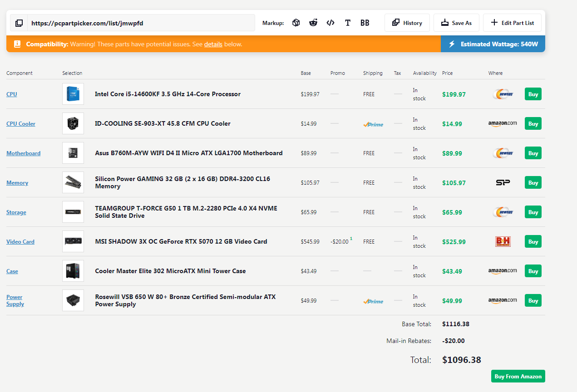Click the Estimated Wattage lightning icon
The width and height of the screenshot is (577, 392).
click(x=452, y=44)
